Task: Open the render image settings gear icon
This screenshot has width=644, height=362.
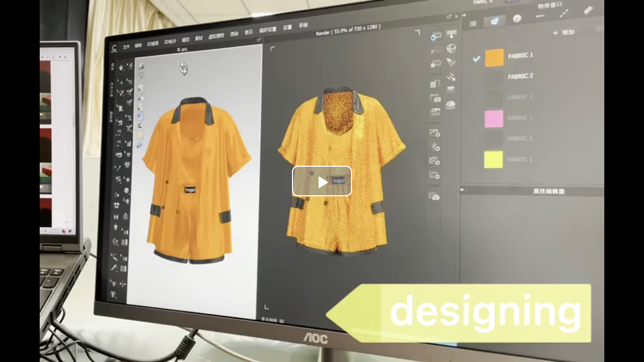Action: coord(435,132)
